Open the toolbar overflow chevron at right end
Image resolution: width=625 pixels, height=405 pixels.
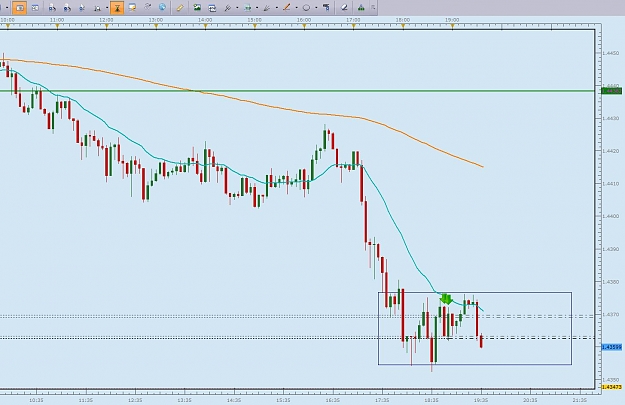373,7
